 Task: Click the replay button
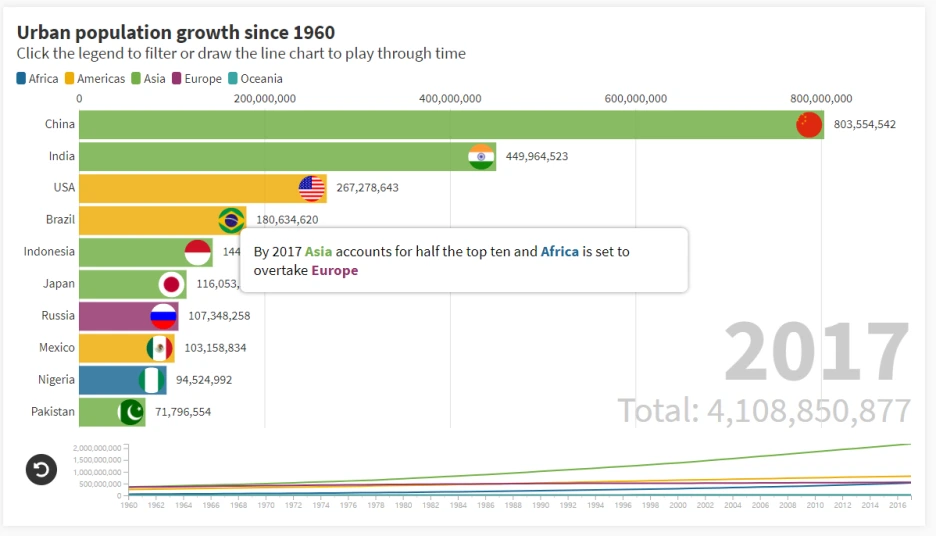click(41, 469)
